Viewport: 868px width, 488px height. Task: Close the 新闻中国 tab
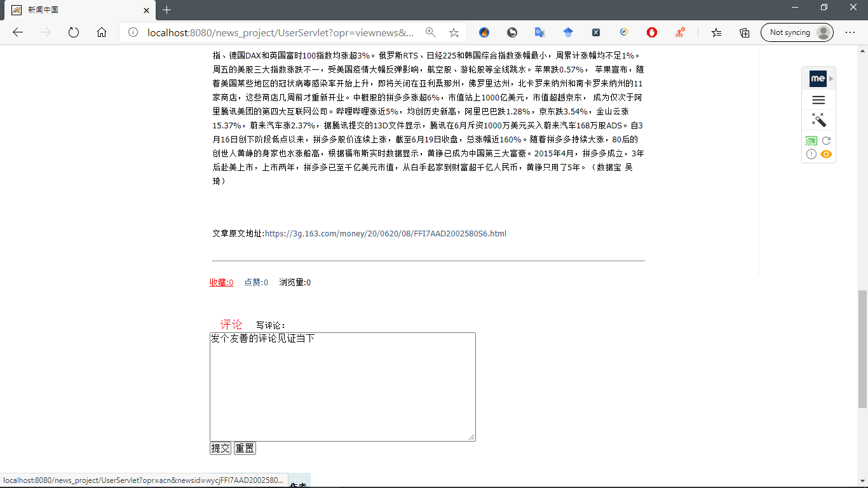click(x=147, y=10)
